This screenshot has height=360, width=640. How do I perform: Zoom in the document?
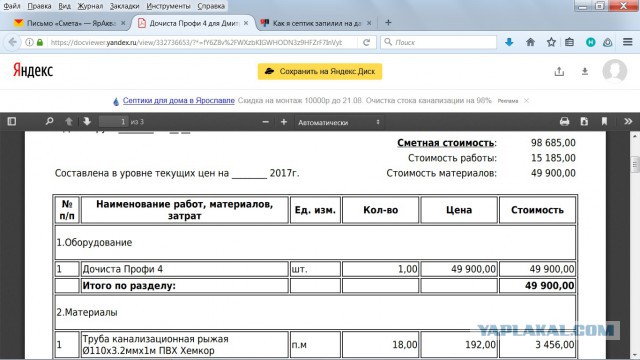(284, 122)
